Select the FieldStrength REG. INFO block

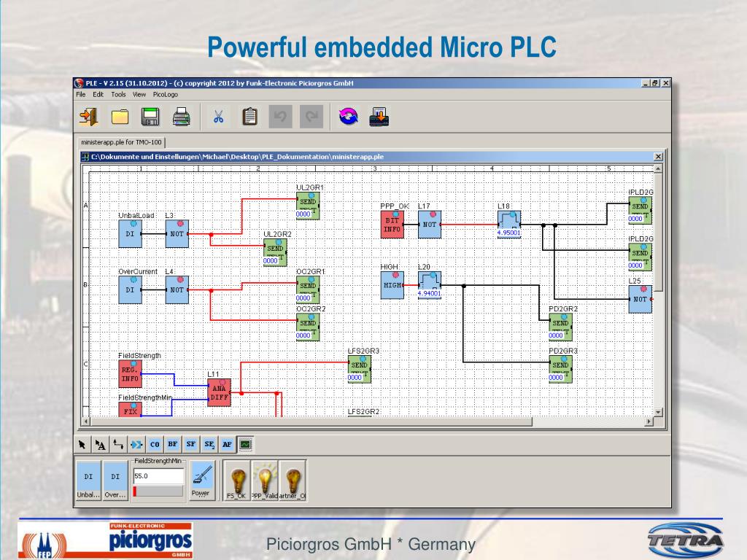130,374
